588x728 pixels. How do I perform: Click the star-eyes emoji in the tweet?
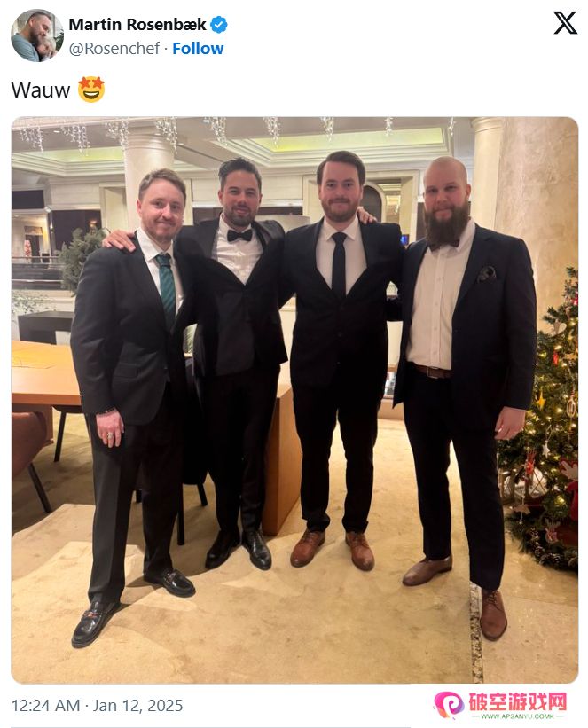(91, 90)
